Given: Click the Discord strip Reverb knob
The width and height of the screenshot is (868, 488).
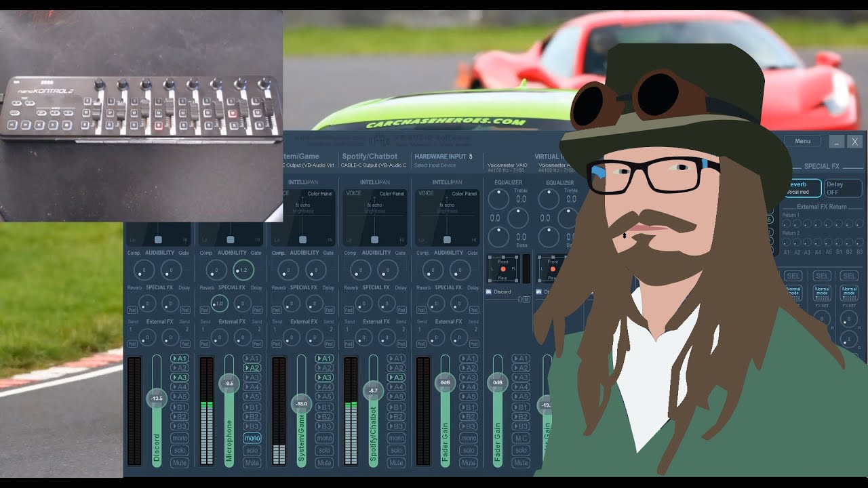Looking at the screenshot, I should coord(146,304).
